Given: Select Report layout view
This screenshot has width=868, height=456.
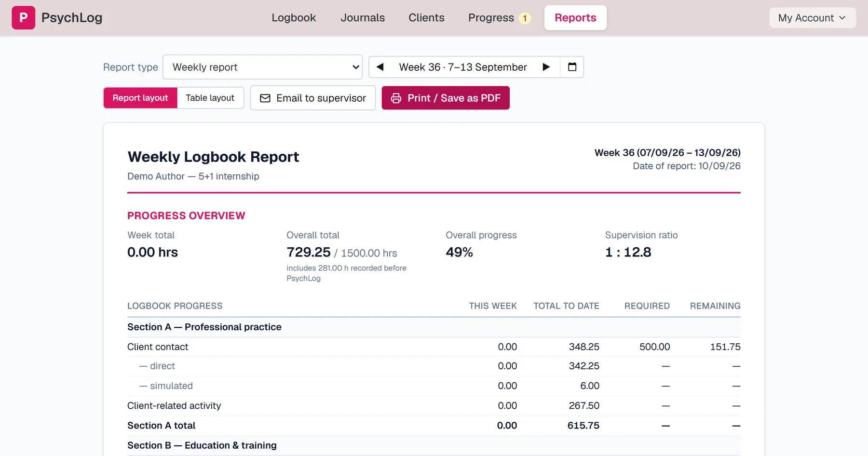Looking at the screenshot, I should [140, 98].
